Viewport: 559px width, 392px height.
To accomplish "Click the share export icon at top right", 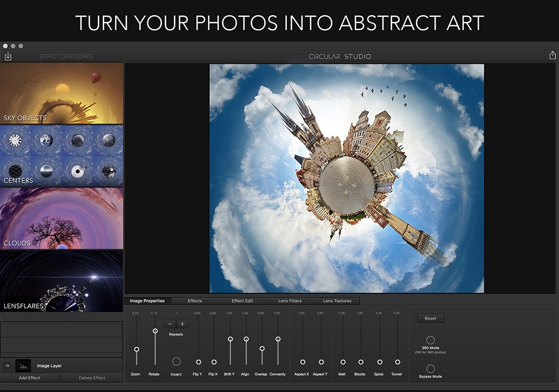I will point(552,55).
